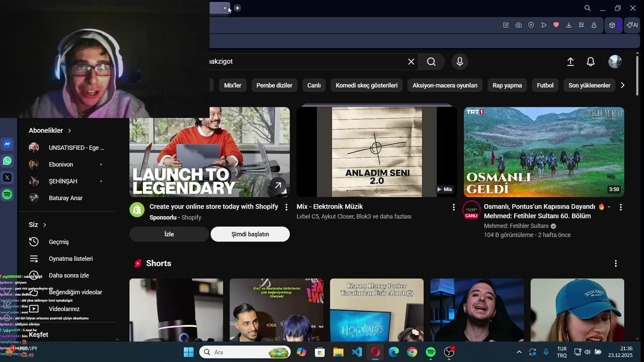This screenshot has width=644, height=362.
Task: Open WhatsApp in the Opera sidebar
Action: 7,161
